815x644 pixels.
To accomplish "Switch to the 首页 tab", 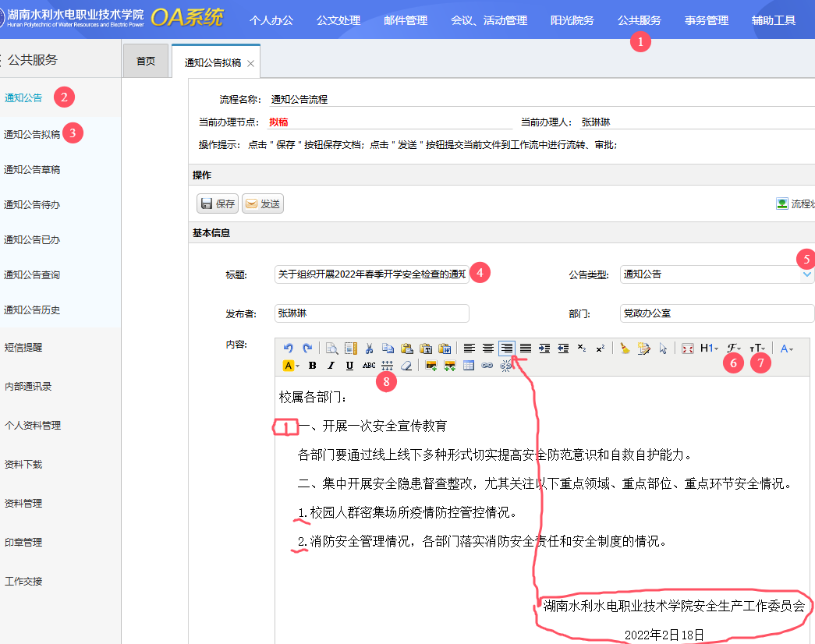I will pyautogui.click(x=146, y=62).
